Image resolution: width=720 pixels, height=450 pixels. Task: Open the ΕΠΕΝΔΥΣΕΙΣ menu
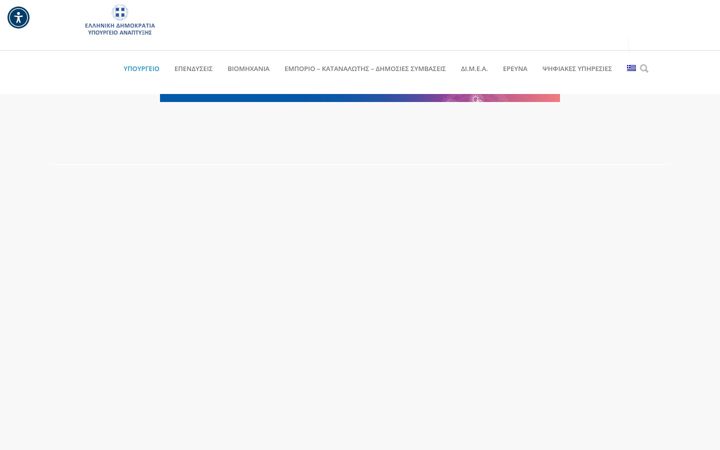point(193,68)
